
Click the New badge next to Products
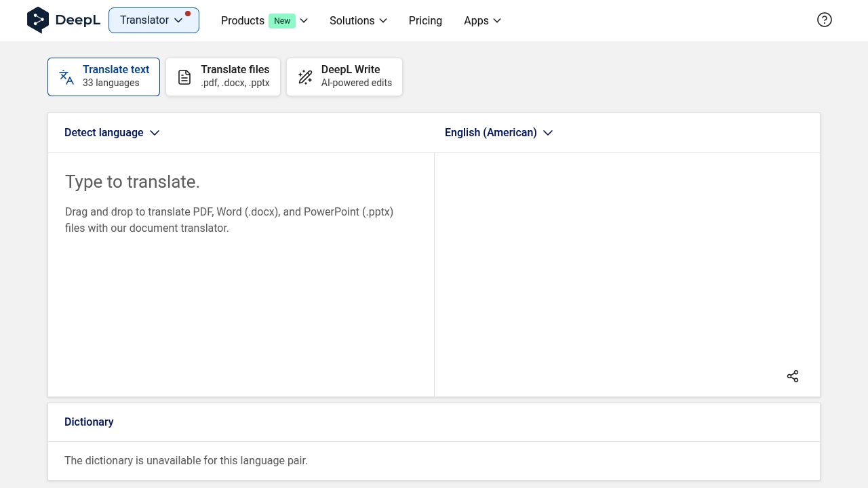282,20
